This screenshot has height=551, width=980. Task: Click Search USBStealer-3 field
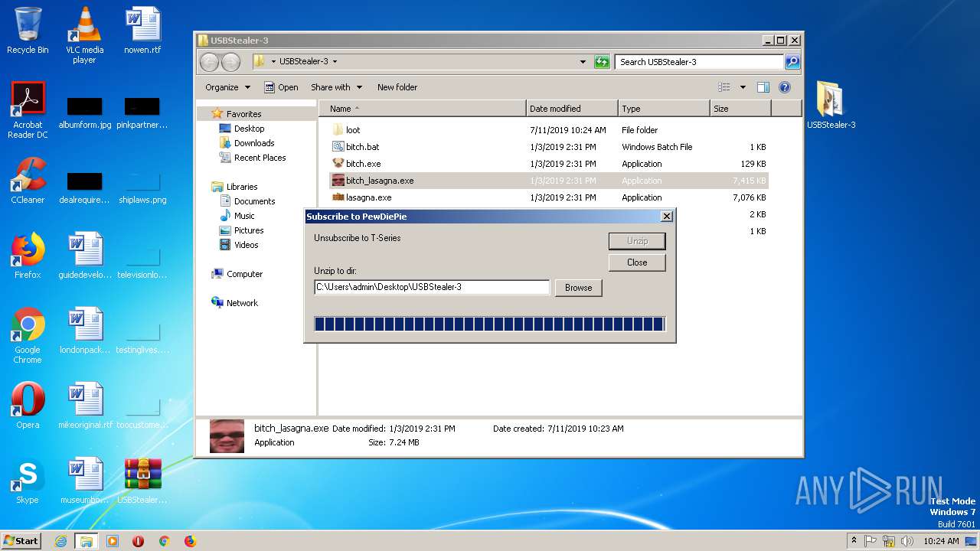tap(699, 62)
